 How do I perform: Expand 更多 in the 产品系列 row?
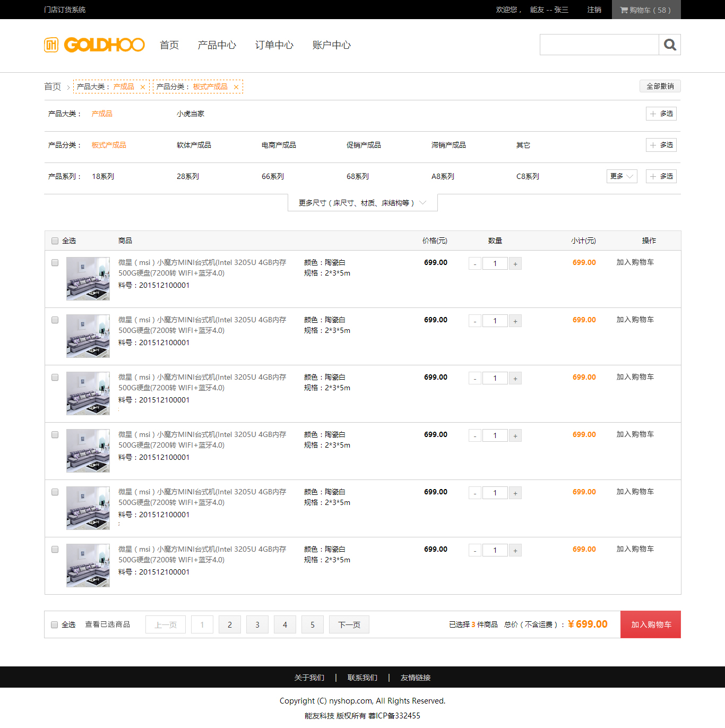622,176
